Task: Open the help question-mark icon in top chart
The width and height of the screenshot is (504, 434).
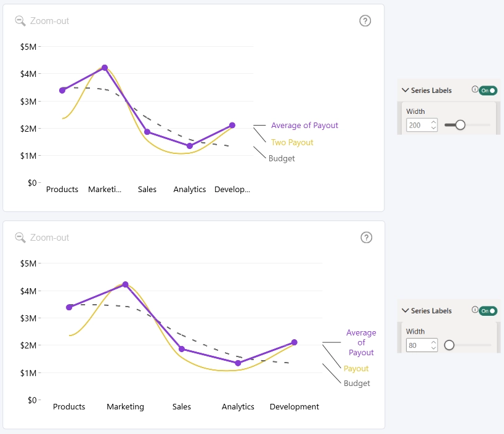Action: (365, 21)
